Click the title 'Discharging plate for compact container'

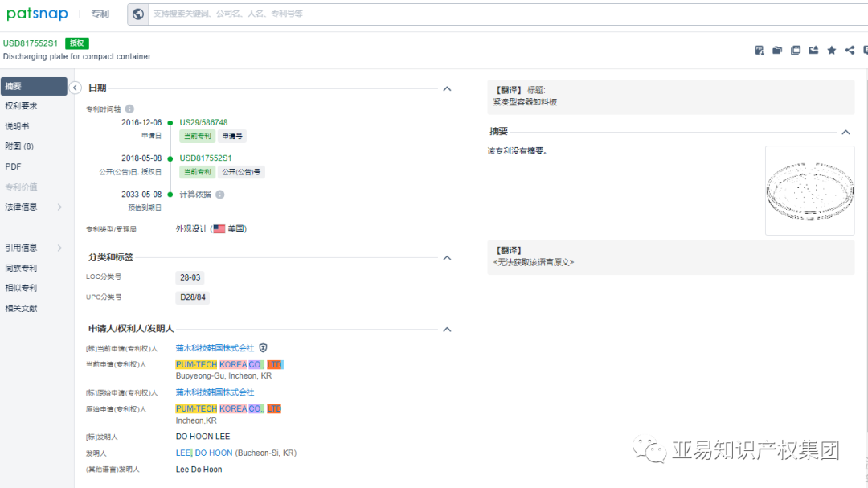77,56
